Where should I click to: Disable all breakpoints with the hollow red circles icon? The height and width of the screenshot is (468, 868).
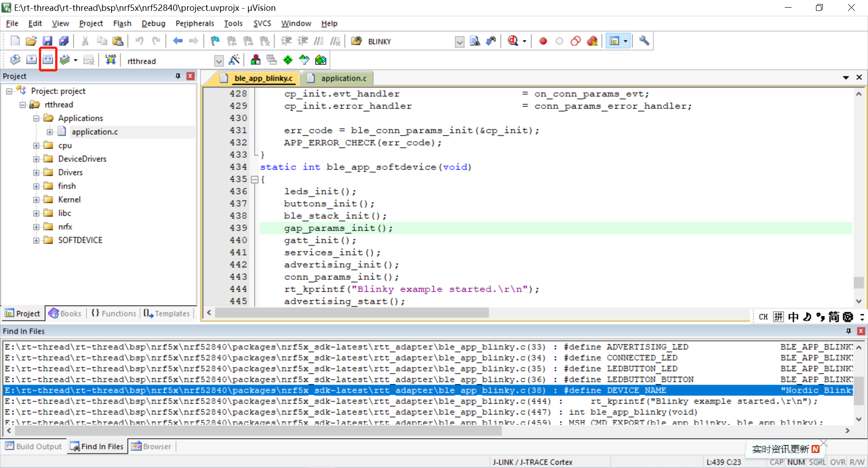(x=576, y=41)
